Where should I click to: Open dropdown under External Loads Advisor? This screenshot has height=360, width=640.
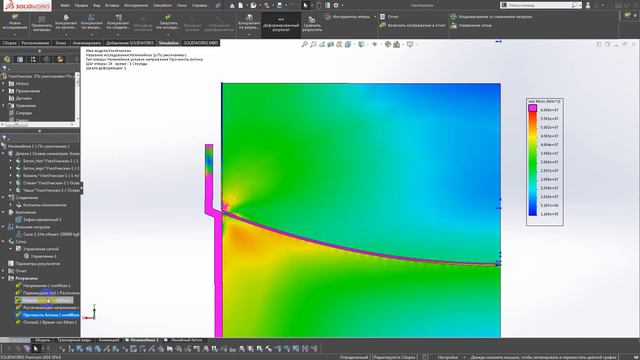tap(91, 35)
